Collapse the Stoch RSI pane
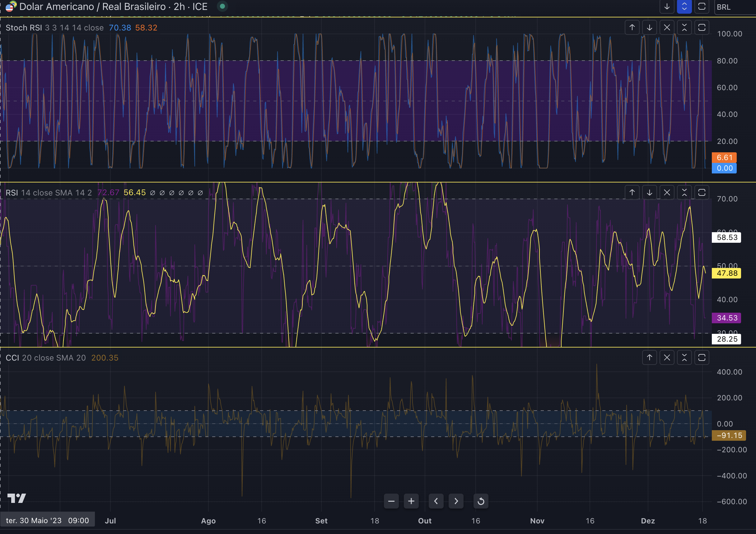This screenshot has width=756, height=534. click(x=684, y=28)
